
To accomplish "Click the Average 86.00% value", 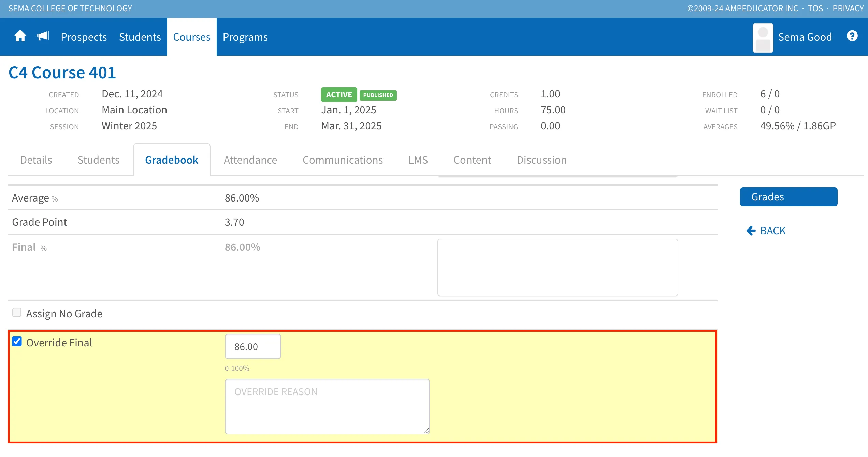I will coord(242,198).
